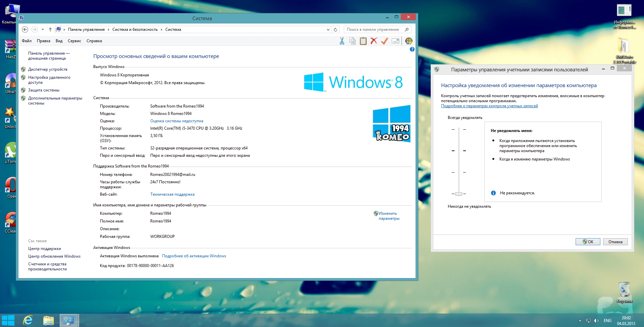Open Подробнее о параметрах контроля учетных записей
644x327 pixels.
tap(489, 106)
